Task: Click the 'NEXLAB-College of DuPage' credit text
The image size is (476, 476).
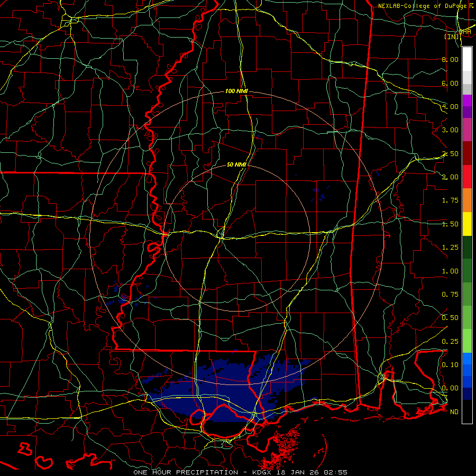Action: (x=423, y=6)
